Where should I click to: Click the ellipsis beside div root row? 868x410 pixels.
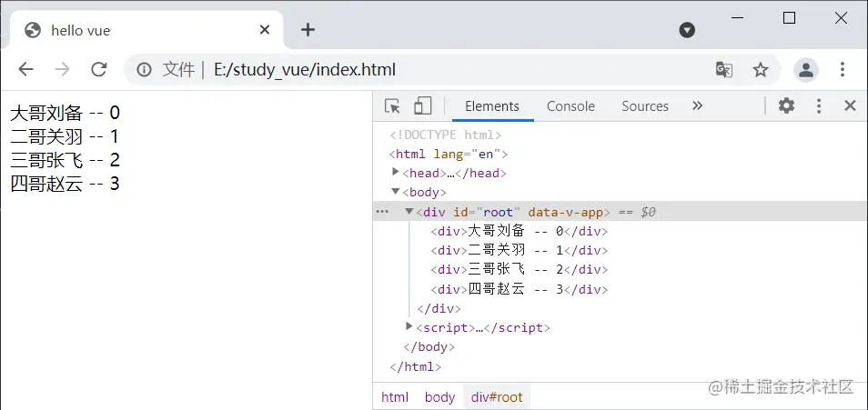[x=382, y=211]
